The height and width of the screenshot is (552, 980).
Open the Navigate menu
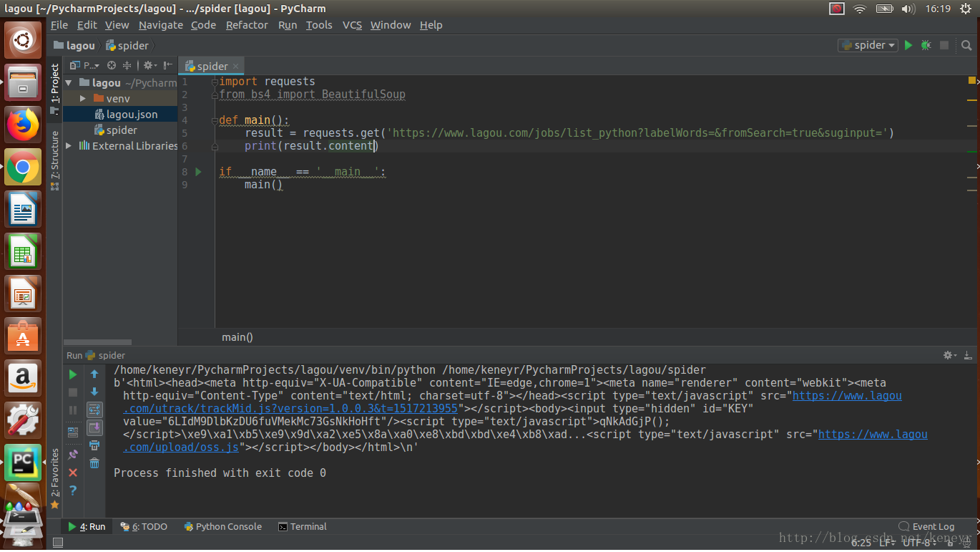tap(161, 25)
